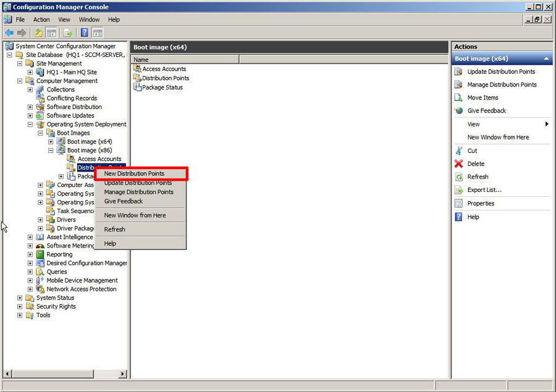Click the Package Status icon in list
The image size is (556, 392).
[137, 87]
